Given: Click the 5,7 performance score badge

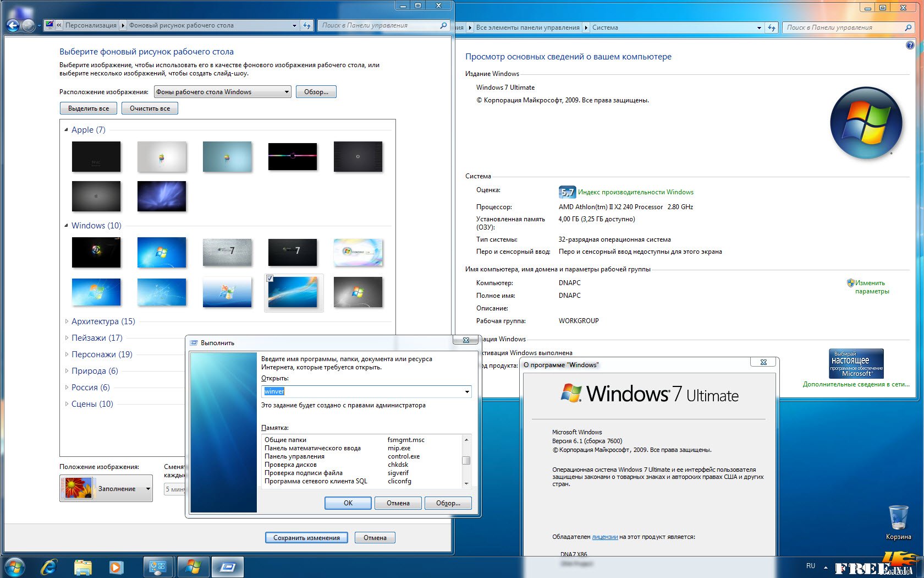Looking at the screenshot, I should click(567, 192).
